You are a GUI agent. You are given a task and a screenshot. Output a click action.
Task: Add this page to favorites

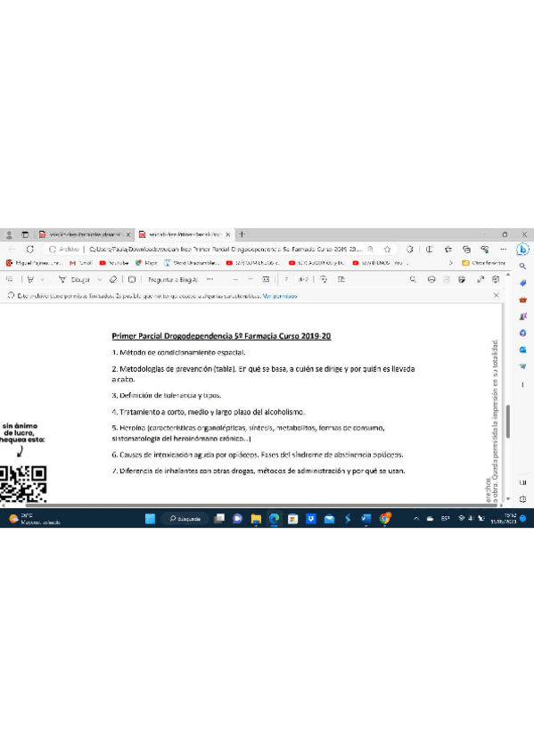[x=387, y=250]
